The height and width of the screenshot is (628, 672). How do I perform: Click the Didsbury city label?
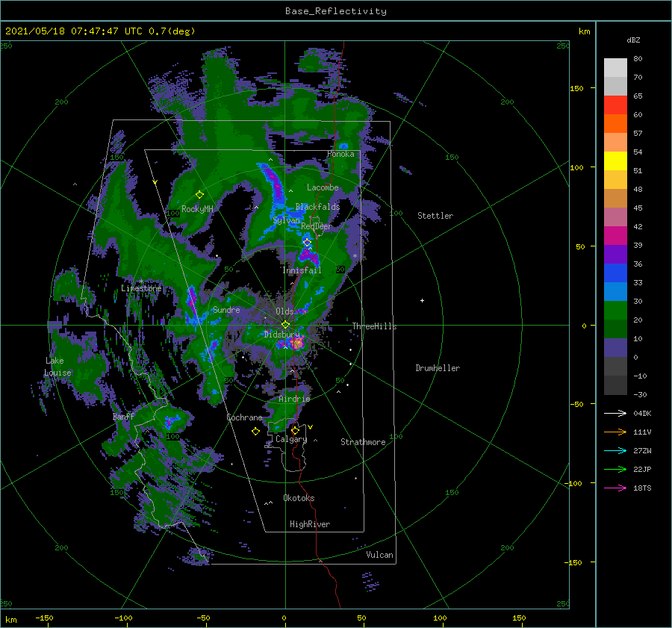281,335
